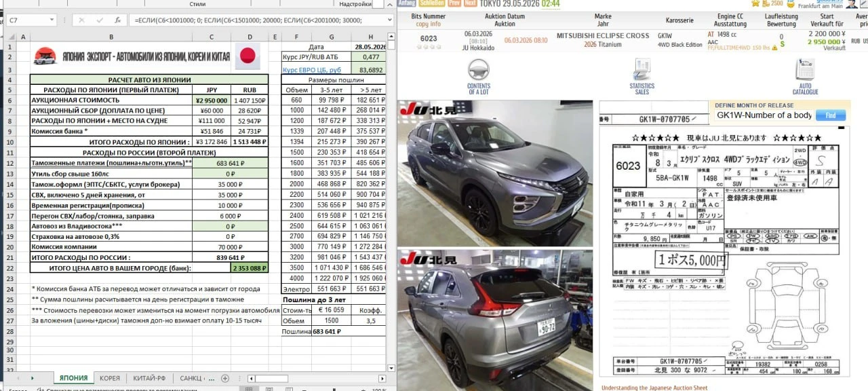This screenshot has height=391, width=868.
Task: Go to Next auction lot
Action: [x=471, y=3]
